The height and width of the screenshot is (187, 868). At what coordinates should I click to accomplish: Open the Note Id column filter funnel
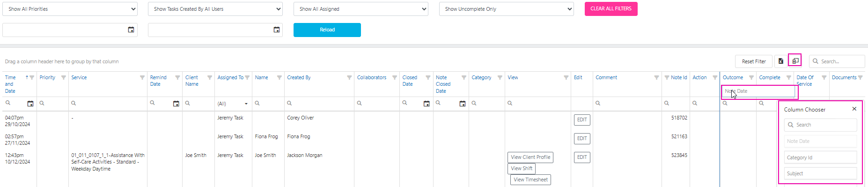[667, 78]
